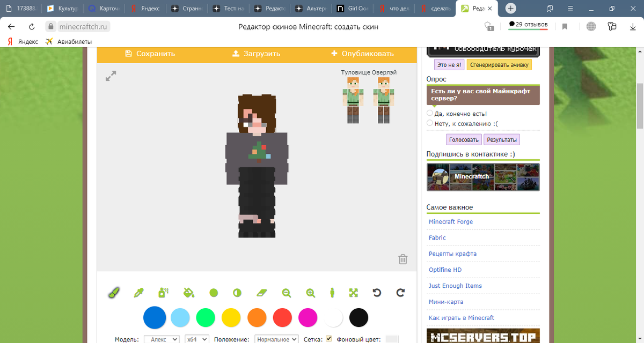Open the Рецепты крафта link
The height and width of the screenshot is (343, 644).
coord(453,253)
